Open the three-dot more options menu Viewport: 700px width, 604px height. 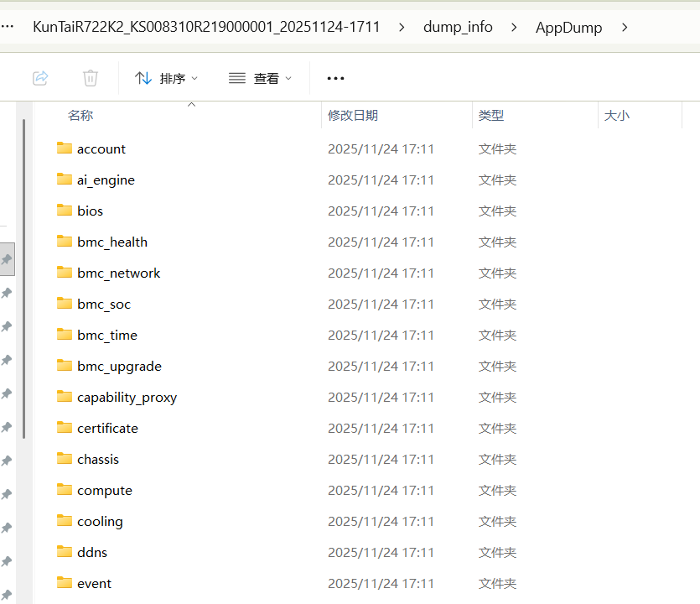335,78
